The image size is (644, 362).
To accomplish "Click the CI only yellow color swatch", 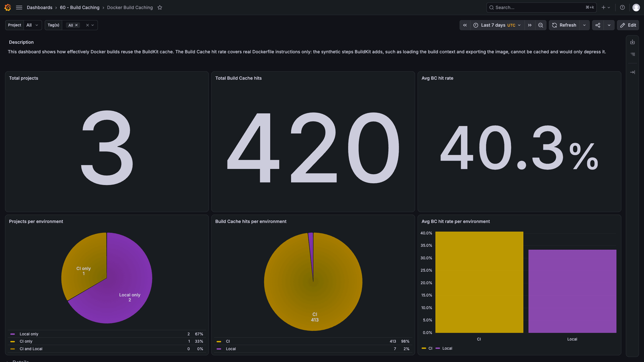I will pos(13,342).
